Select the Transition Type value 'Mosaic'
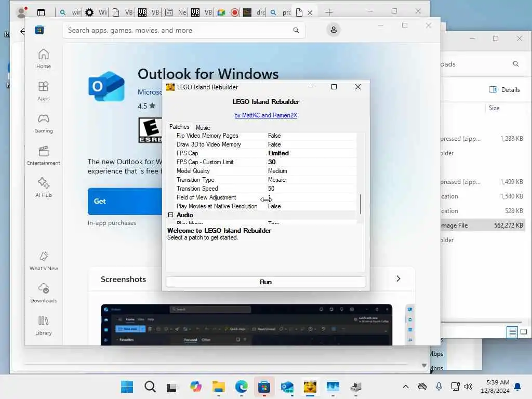Image resolution: width=532 pixels, height=399 pixels. pos(276,179)
